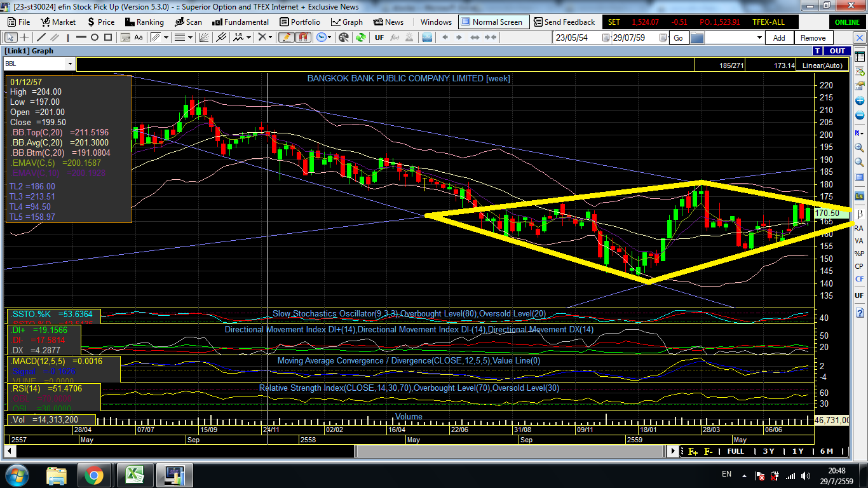Screen dimensions: 868x488
Task: Open the Ranking menu
Action: tap(144, 22)
